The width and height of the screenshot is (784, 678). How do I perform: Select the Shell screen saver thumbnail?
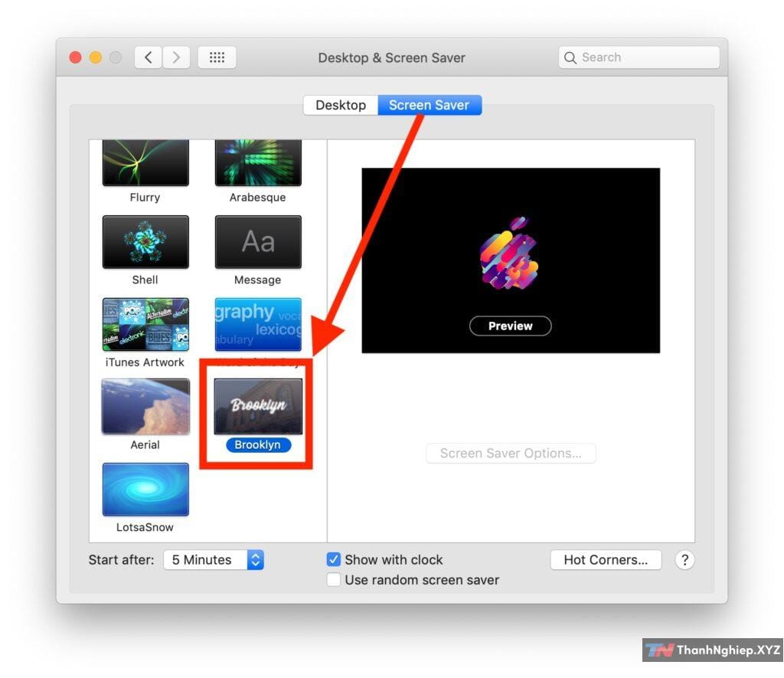pyautogui.click(x=145, y=241)
